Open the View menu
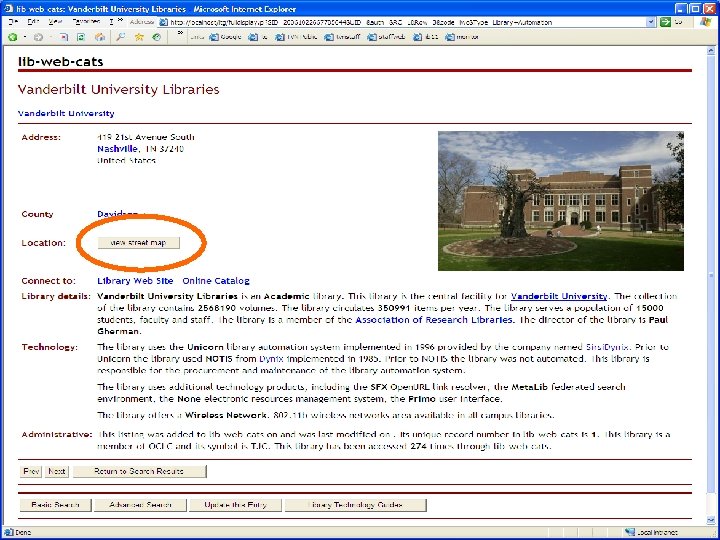Image resolution: width=720 pixels, height=540 pixels. pos(55,22)
